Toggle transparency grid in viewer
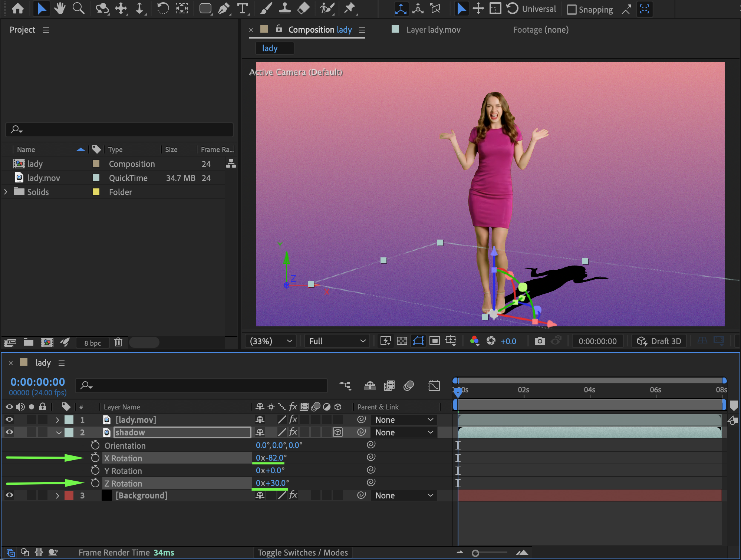The width and height of the screenshot is (741, 560). 402,341
